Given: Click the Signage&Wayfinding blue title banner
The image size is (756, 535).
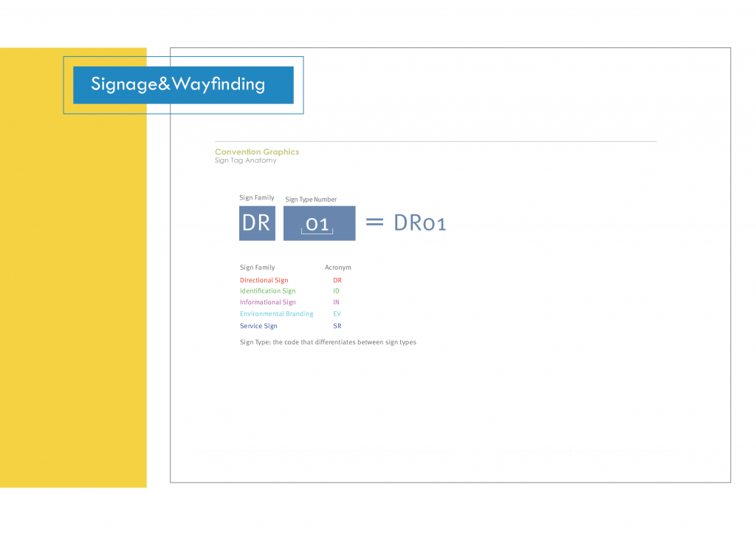Looking at the screenshot, I should click(x=183, y=85).
